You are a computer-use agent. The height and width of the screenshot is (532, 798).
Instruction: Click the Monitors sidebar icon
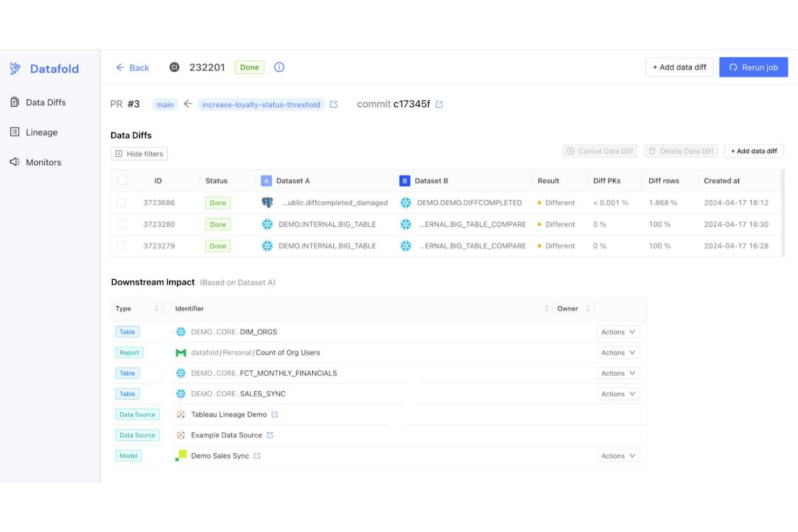pyautogui.click(x=15, y=162)
